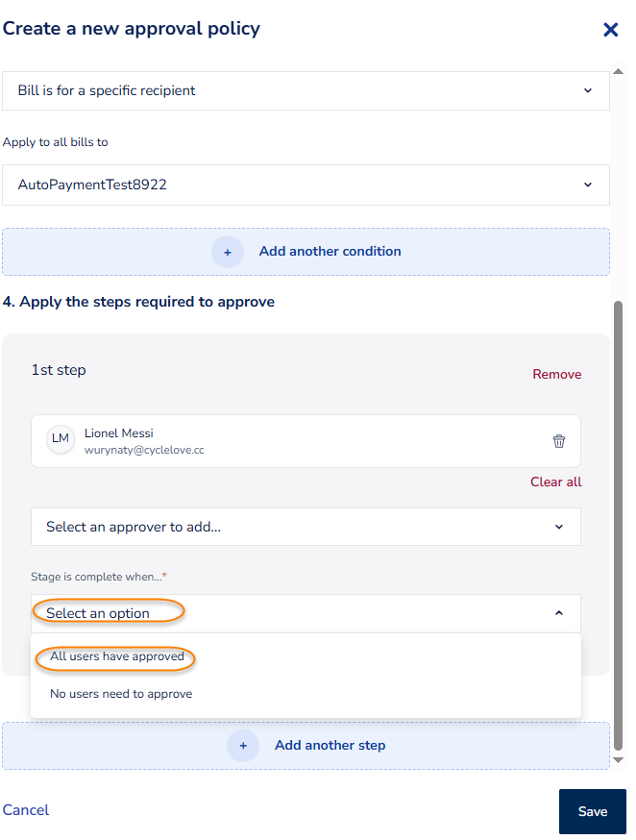Click plus icon beside Add another step
The height and width of the screenshot is (840, 636).
click(243, 746)
